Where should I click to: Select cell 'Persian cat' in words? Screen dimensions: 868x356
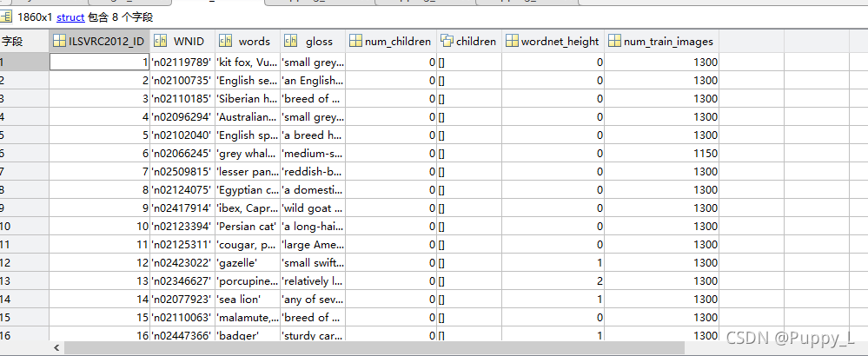coord(248,226)
